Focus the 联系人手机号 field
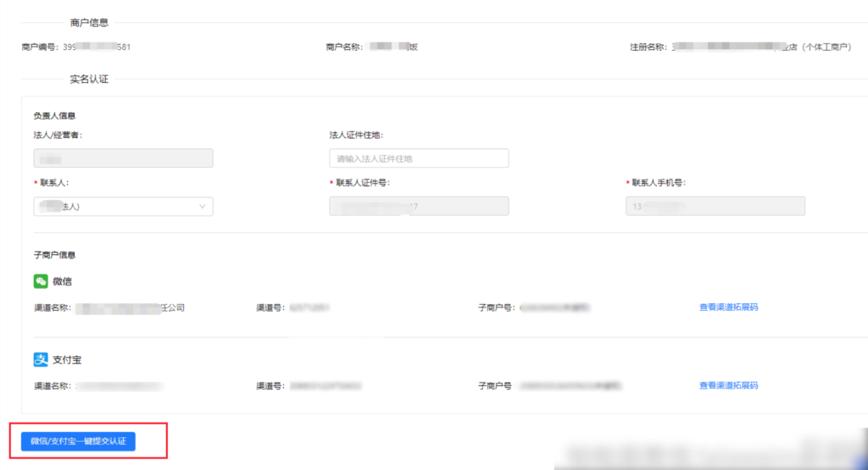868x470 pixels. 715,207
